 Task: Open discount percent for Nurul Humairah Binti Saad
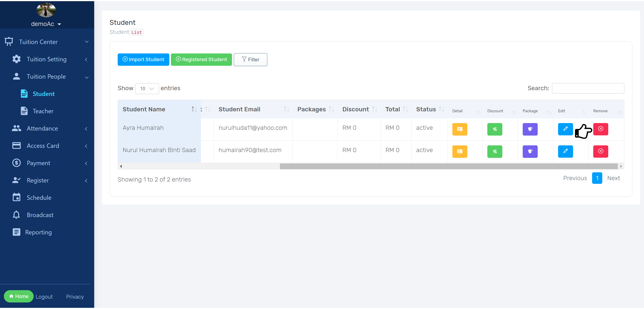coord(494,151)
